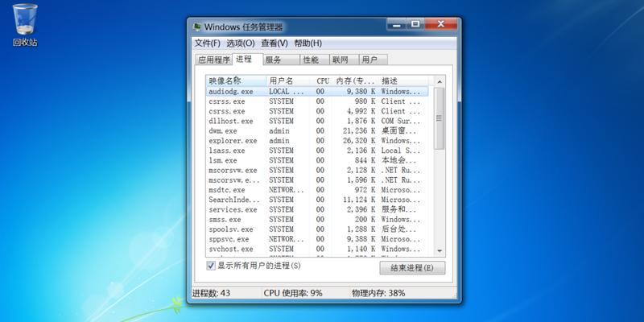
Task: Select the lsass.exe process row
Action: 317,151
